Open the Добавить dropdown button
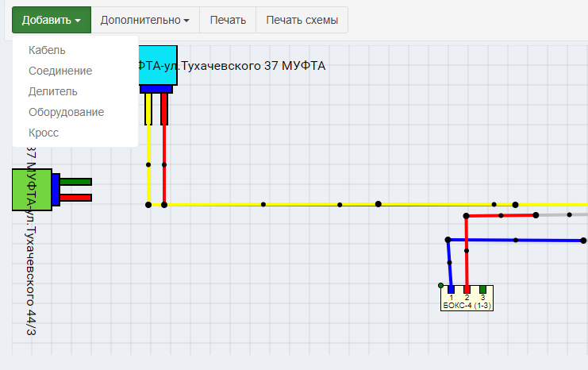 click(52, 20)
